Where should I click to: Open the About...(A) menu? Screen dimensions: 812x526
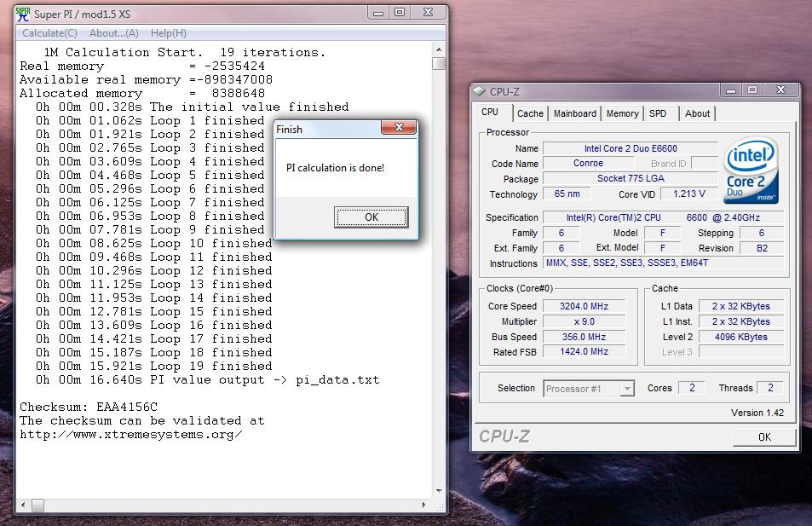(114, 33)
